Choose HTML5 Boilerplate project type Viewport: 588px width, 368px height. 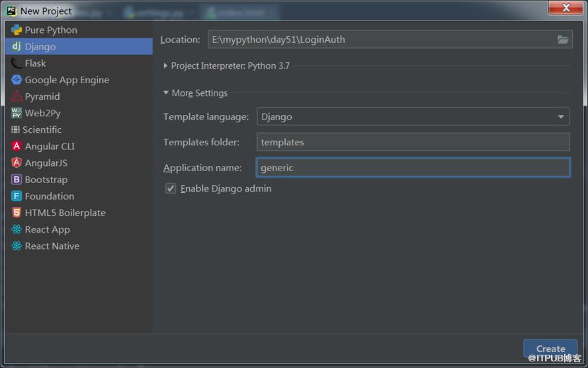(x=79, y=213)
